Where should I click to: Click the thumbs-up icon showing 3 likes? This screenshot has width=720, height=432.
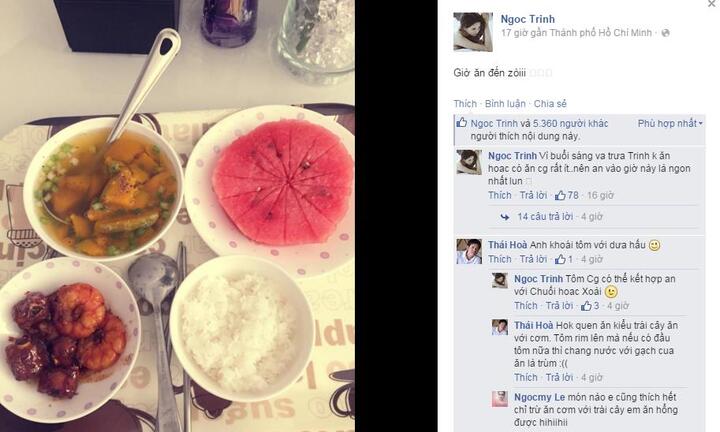[x=586, y=306]
